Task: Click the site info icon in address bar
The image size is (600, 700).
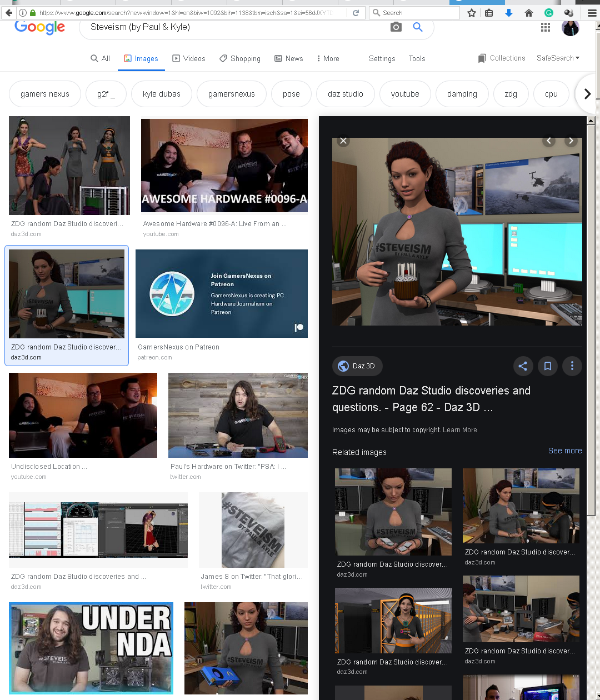Action: click(x=22, y=12)
